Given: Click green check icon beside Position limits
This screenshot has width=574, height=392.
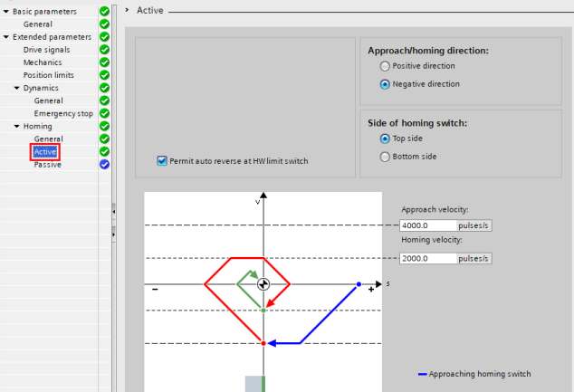Looking at the screenshot, I should coord(104,75).
